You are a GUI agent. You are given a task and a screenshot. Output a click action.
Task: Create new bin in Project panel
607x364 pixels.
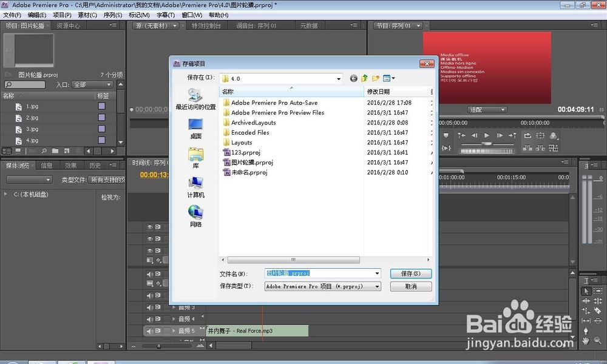click(55, 151)
